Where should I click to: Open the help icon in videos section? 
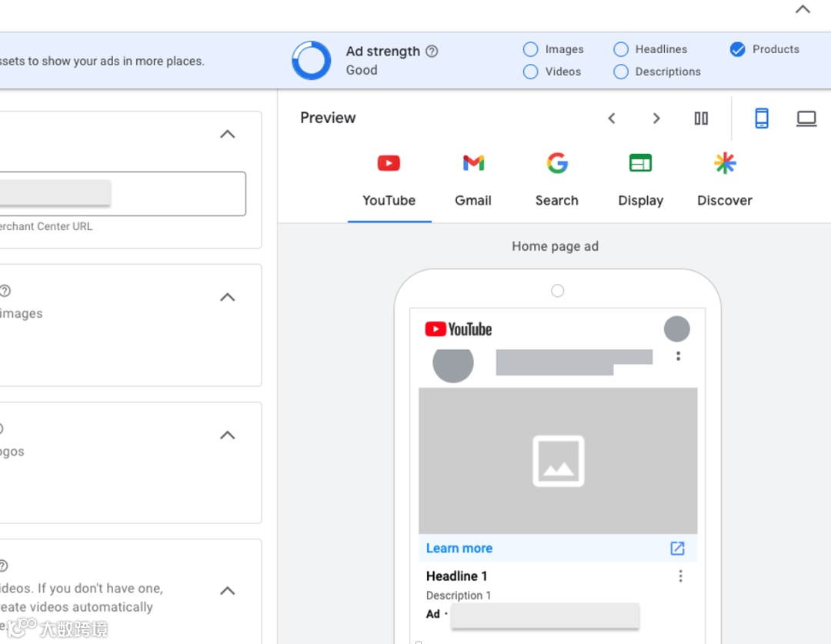pos(3,566)
